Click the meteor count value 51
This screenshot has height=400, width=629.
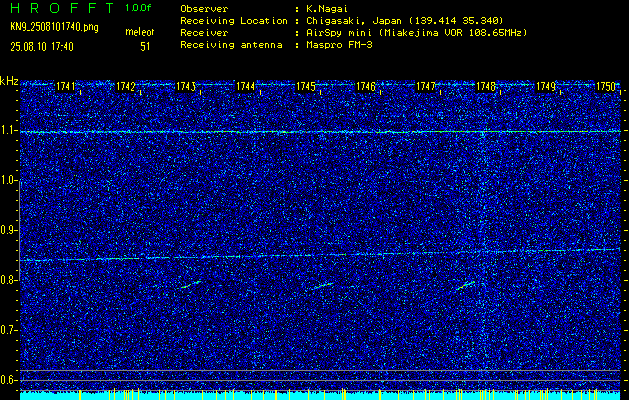145,47
